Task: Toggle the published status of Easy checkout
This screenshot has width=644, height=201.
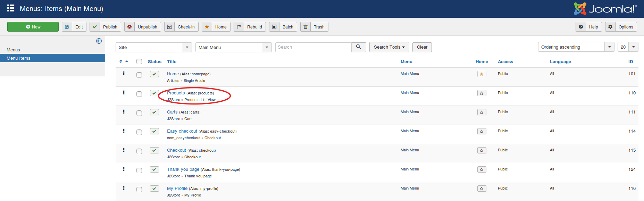Action: click(x=154, y=131)
